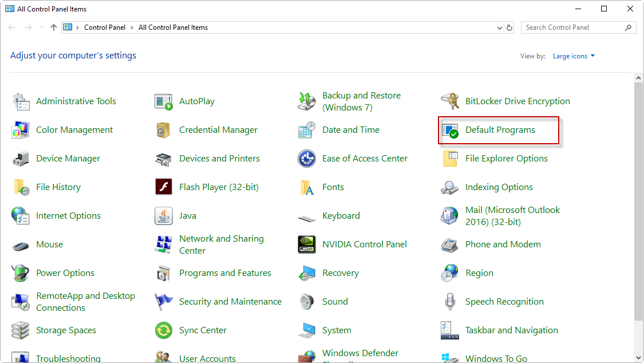Click the Control Panel icon in address bar
Image resolution: width=644 pixels, height=363 pixels.
[68, 27]
